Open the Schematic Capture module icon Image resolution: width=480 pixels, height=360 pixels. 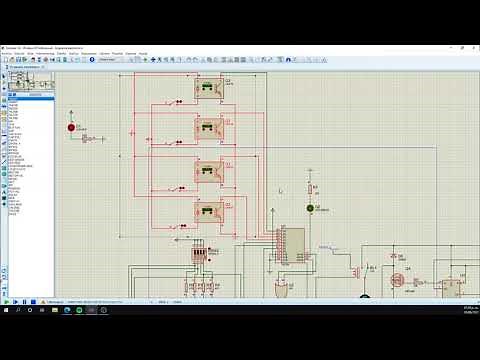39,60
